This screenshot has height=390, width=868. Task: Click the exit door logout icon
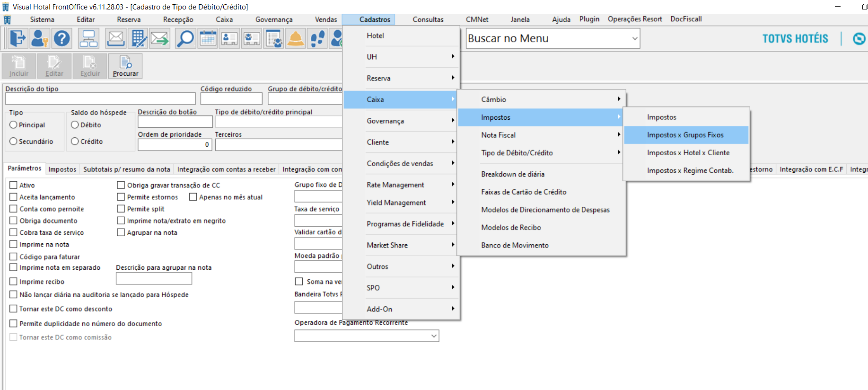coord(18,38)
